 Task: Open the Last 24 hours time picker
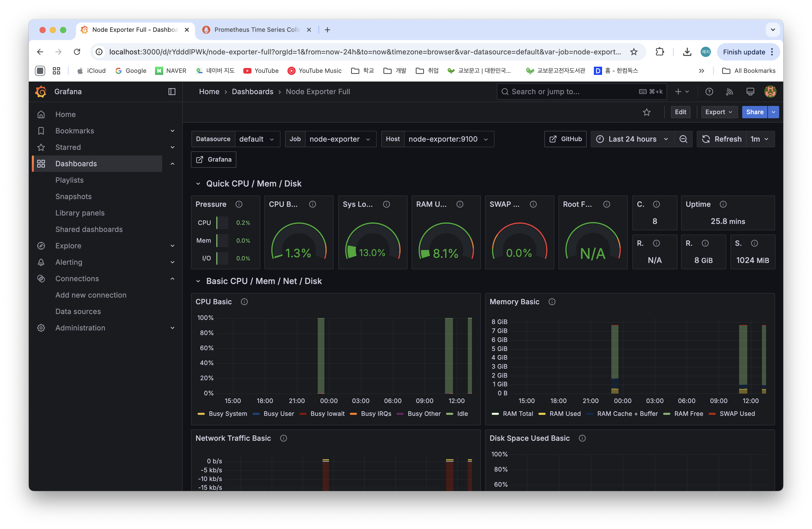tap(632, 139)
